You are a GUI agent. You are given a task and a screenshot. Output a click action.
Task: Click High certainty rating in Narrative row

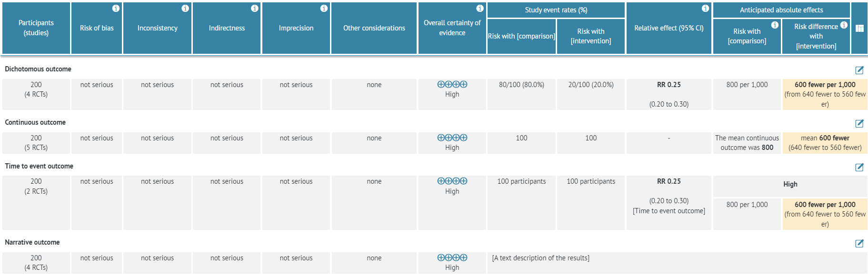(x=452, y=263)
